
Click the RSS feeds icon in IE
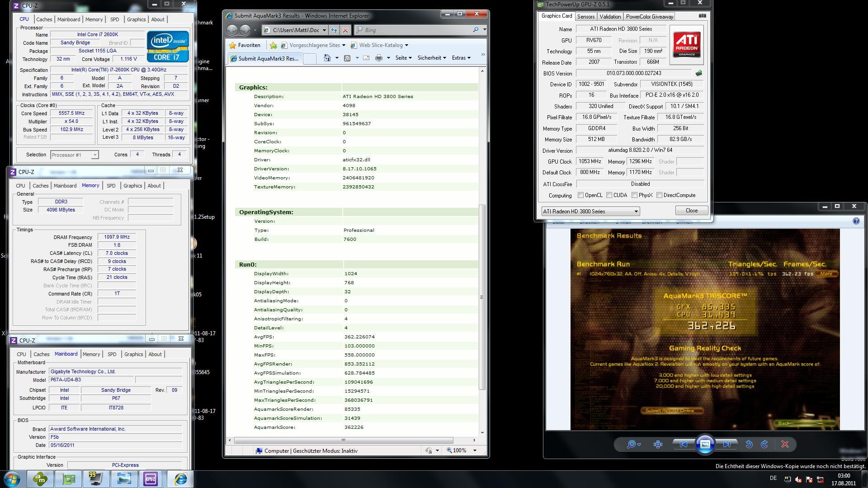(x=347, y=58)
